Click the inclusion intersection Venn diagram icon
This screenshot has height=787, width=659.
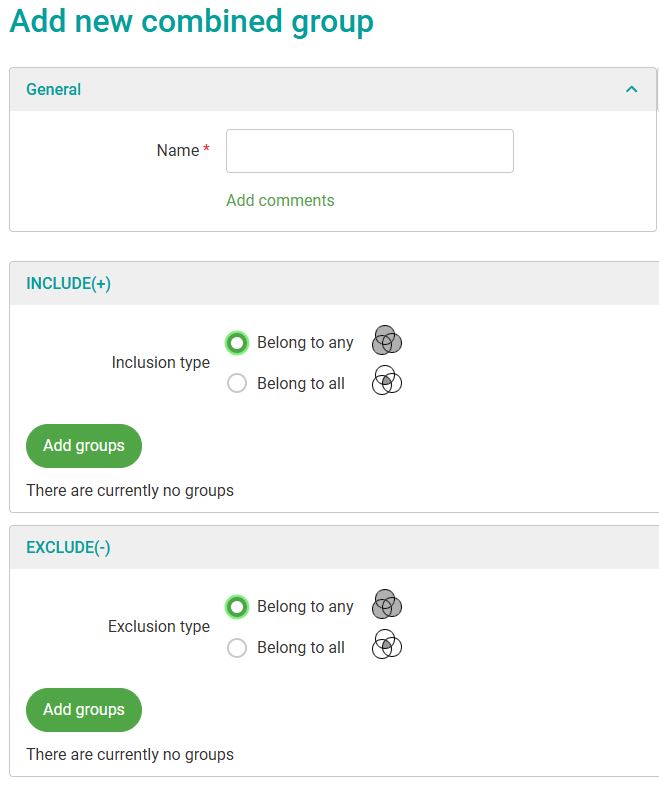(387, 382)
